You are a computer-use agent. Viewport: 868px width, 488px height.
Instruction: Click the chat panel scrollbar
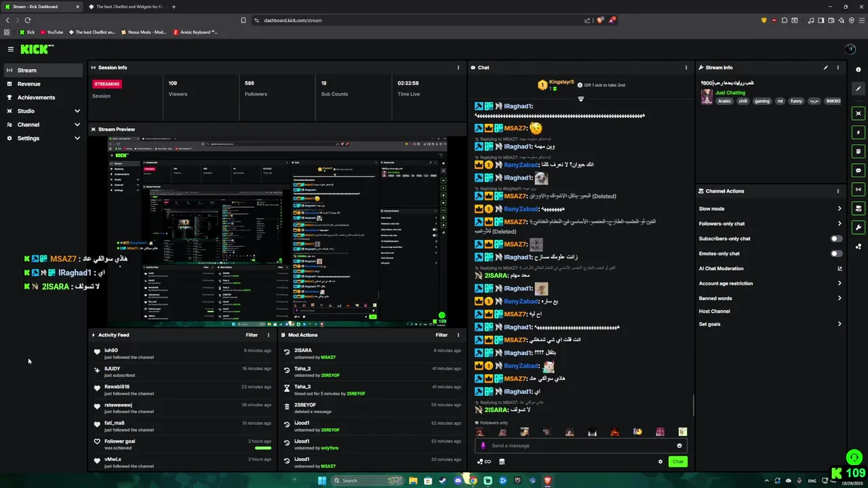click(693, 405)
